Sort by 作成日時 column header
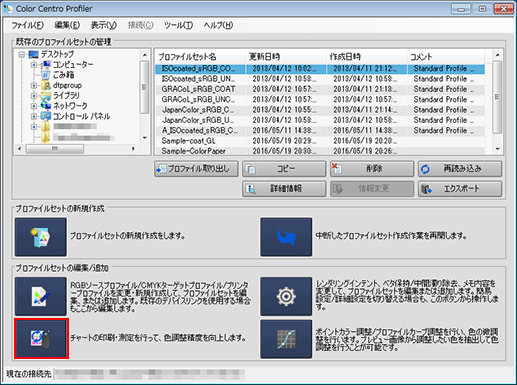 [366, 57]
